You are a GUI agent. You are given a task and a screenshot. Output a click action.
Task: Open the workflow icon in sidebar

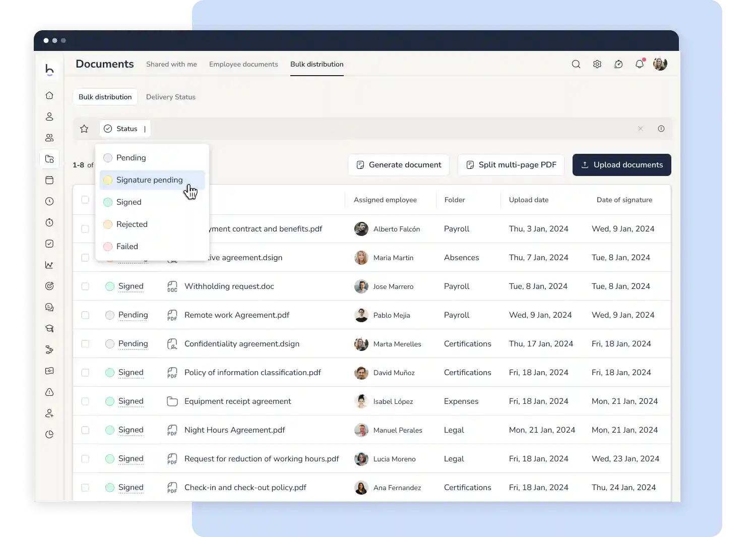point(49,349)
